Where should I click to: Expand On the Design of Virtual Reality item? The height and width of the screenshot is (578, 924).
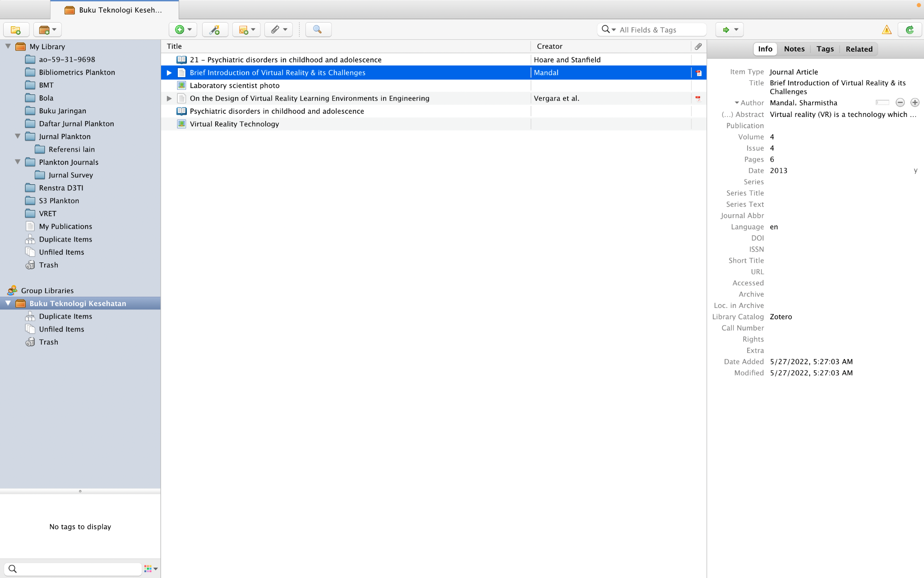click(169, 98)
